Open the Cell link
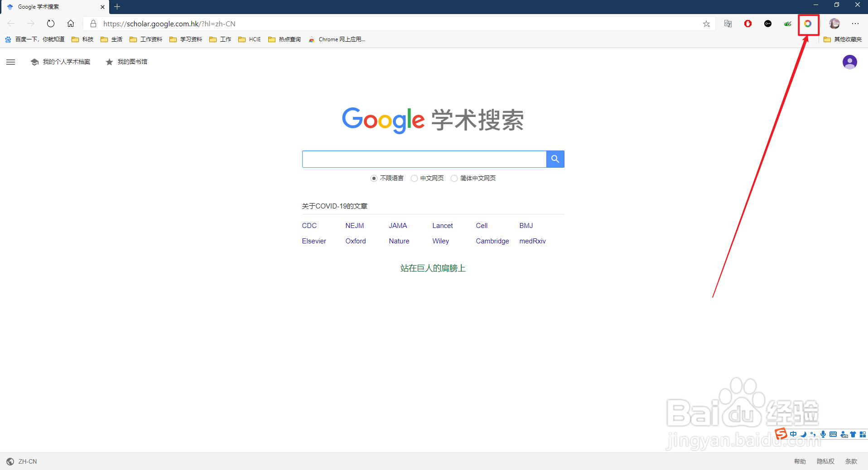868x470 pixels. (x=482, y=226)
